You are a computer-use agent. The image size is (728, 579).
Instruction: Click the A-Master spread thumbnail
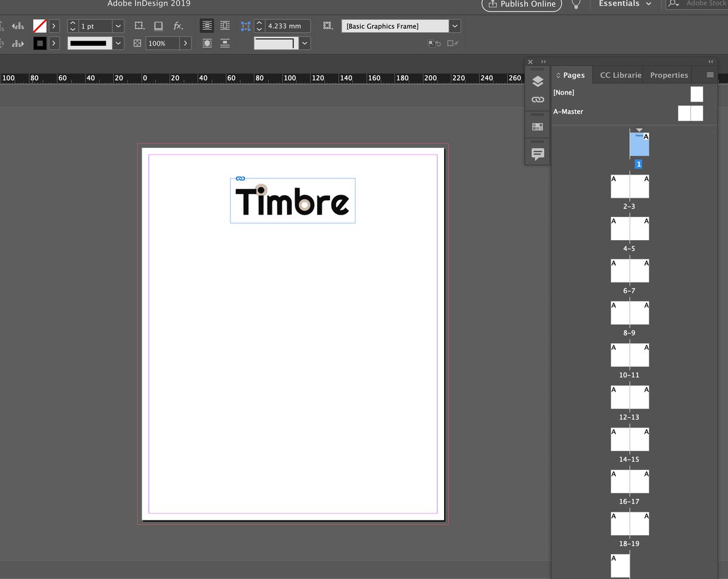(690, 113)
